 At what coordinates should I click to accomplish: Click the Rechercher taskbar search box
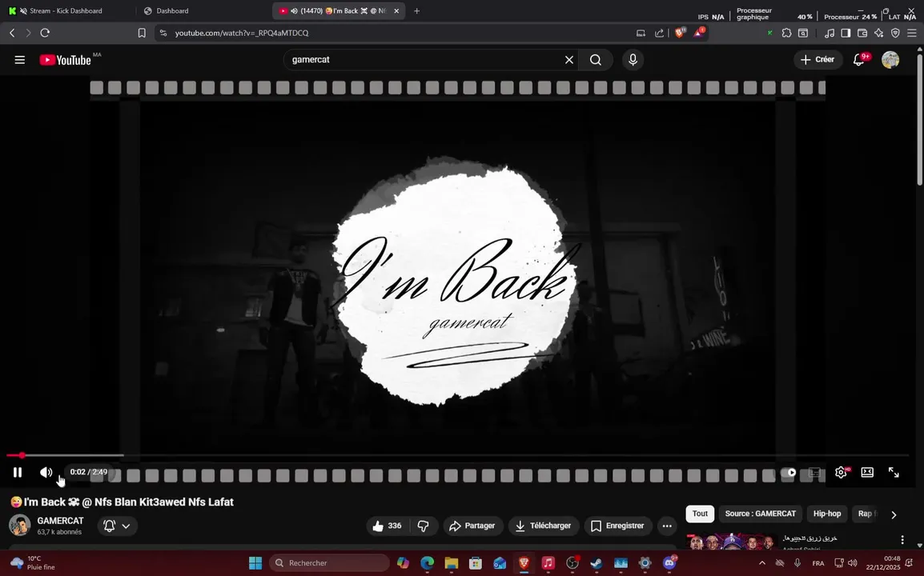(330, 563)
